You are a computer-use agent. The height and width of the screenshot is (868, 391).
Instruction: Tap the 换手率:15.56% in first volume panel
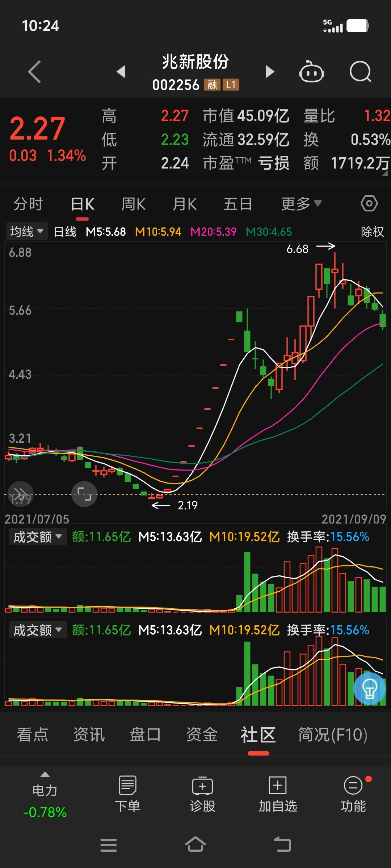tap(328, 537)
